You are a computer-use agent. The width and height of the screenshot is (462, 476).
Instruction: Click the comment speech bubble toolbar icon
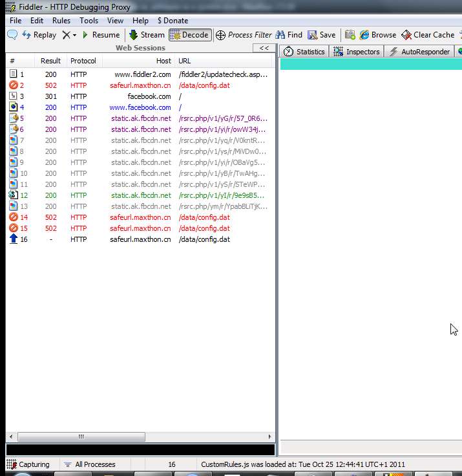(x=12, y=35)
